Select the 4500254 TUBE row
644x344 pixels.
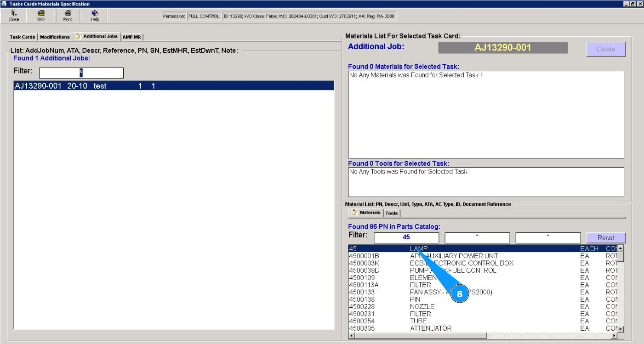tap(483, 321)
